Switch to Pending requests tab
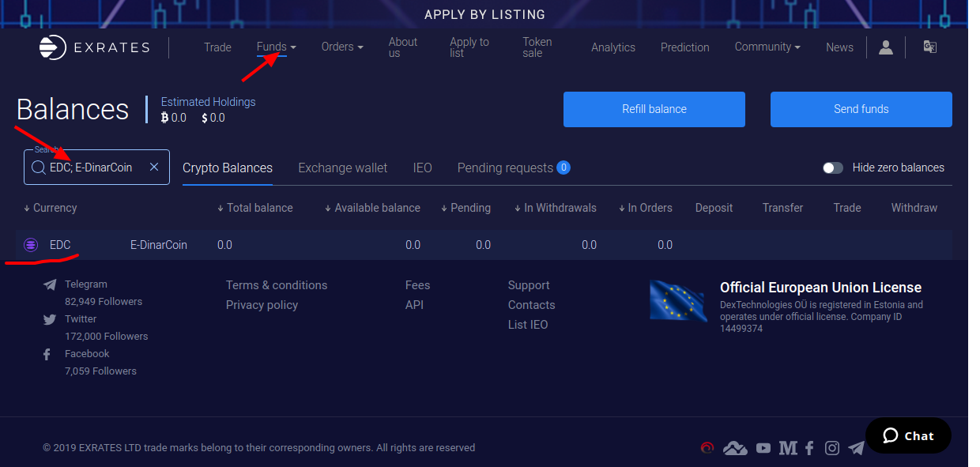This screenshot has height=467, width=980. point(514,168)
